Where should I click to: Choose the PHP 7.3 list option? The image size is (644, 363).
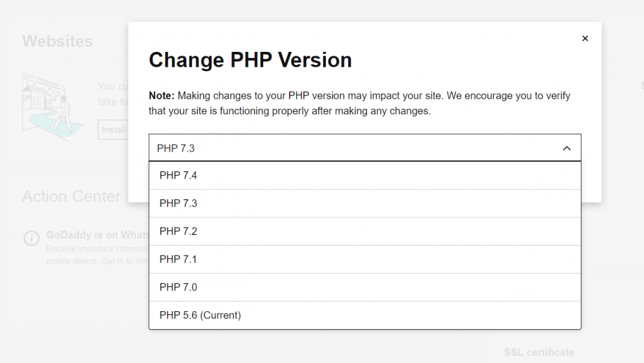pyautogui.click(x=365, y=203)
